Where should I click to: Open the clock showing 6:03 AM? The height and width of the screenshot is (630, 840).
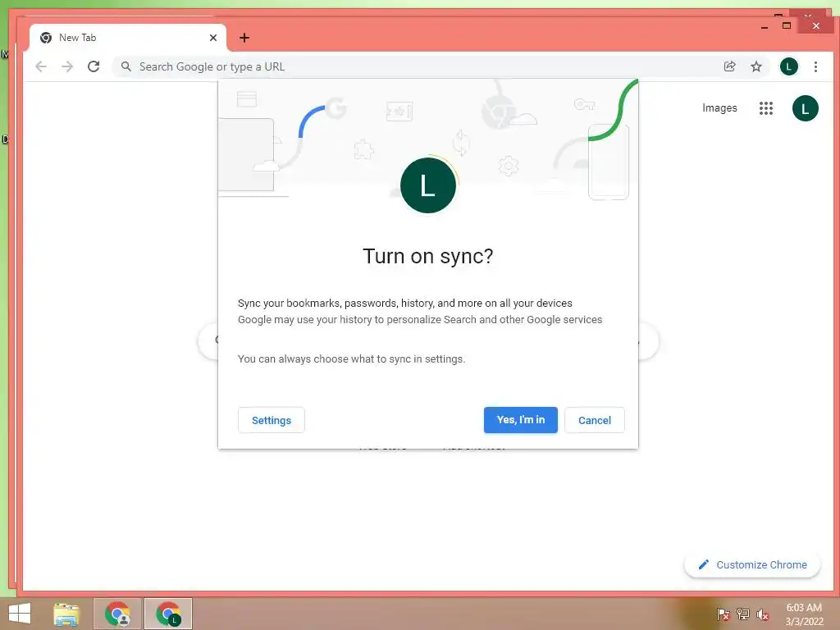(804, 614)
